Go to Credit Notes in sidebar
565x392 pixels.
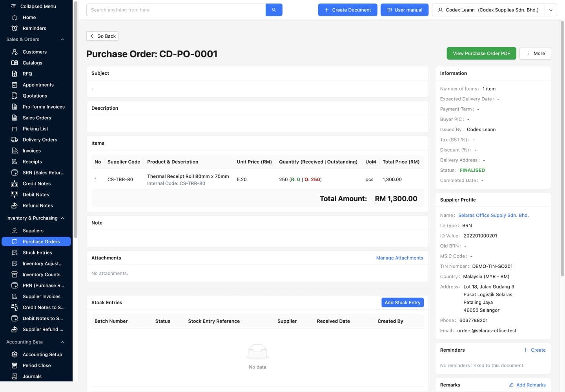[x=36, y=183]
